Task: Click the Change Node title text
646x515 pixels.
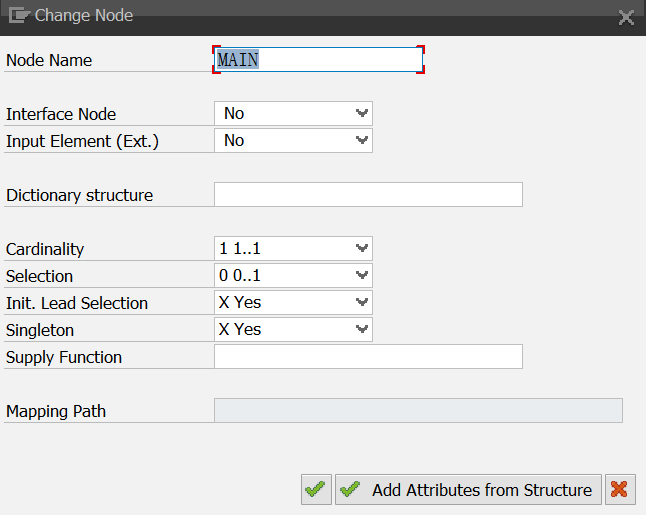Action: 84,15
